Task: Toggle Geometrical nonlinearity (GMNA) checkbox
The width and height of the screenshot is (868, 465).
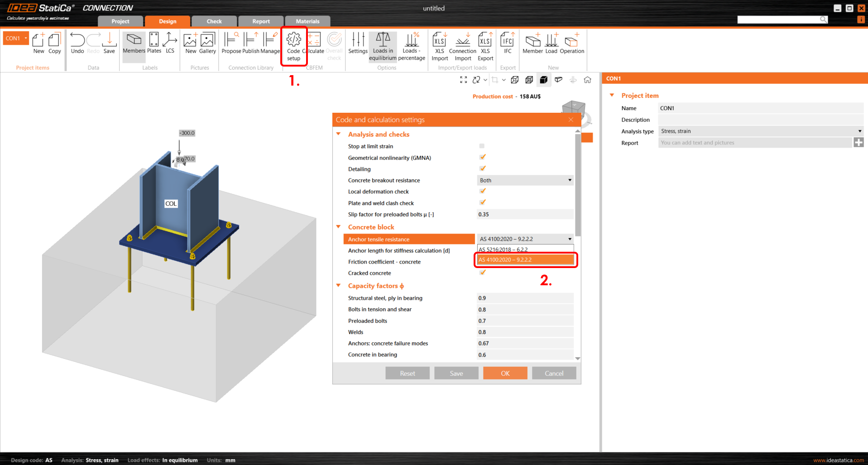Action: point(482,157)
